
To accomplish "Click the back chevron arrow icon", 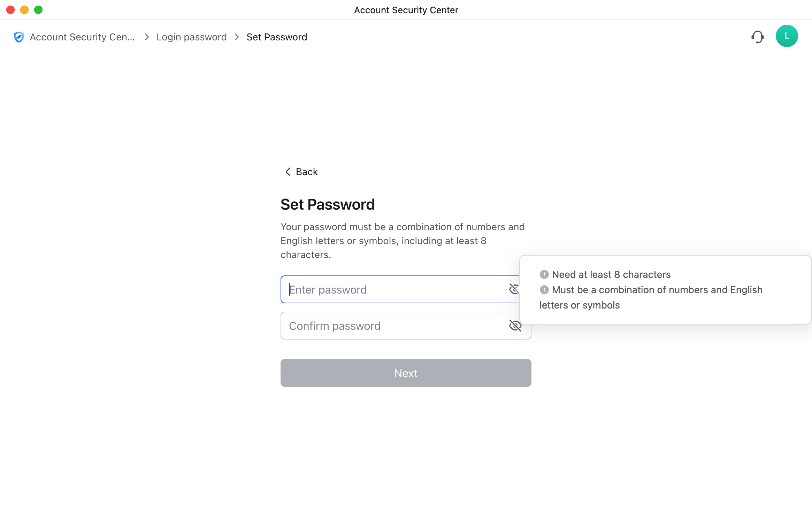I will pyautogui.click(x=288, y=171).
